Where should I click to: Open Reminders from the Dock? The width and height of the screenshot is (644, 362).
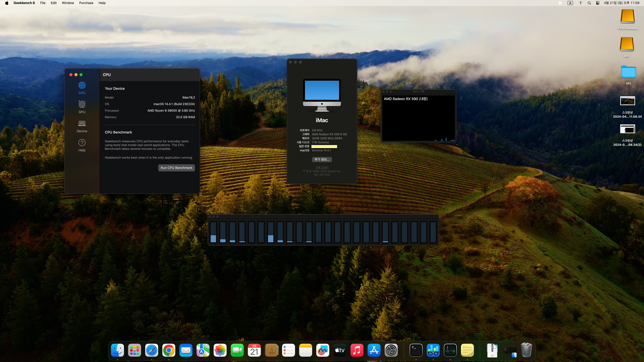click(x=288, y=350)
